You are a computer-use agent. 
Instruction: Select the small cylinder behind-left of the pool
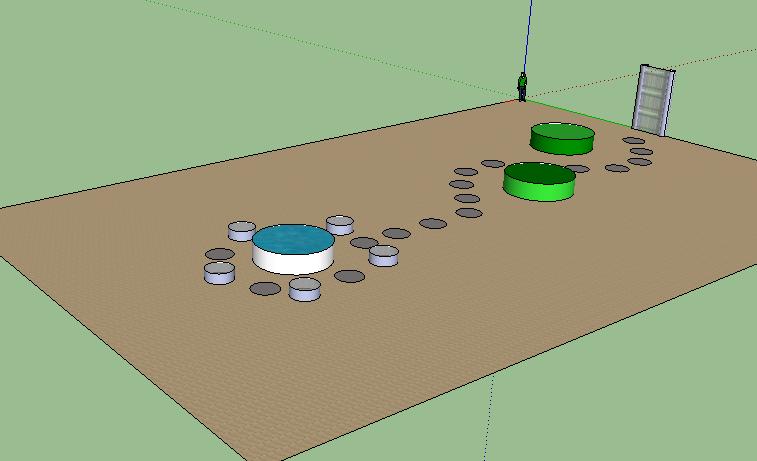click(241, 231)
